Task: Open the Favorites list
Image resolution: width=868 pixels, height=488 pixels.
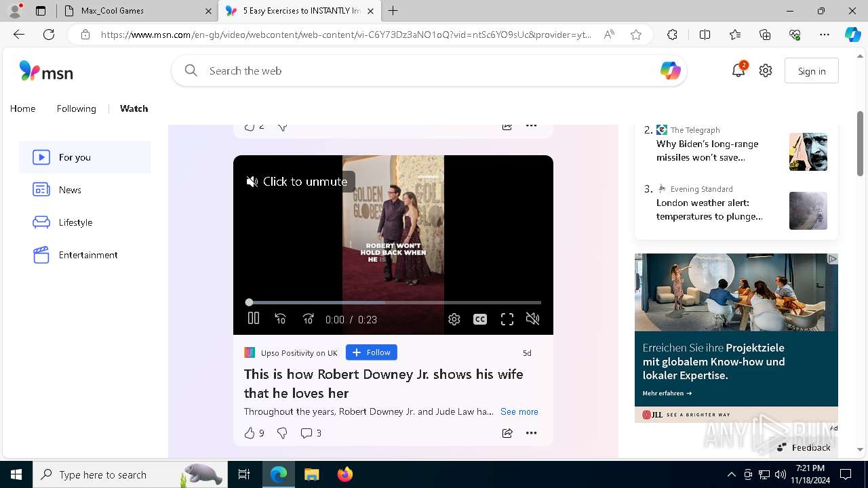Action: [735, 35]
